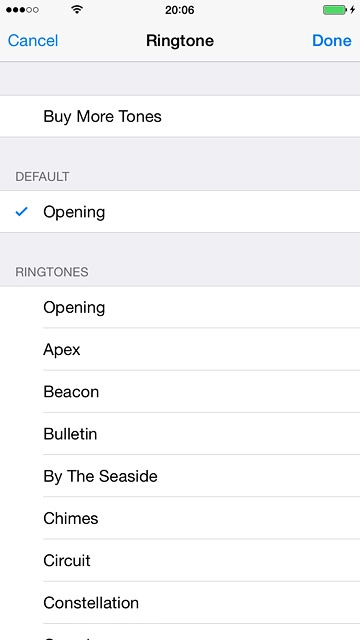Tap the battery icon in status bar
Image resolution: width=360 pixels, height=640 pixels.
click(x=335, y=10)
